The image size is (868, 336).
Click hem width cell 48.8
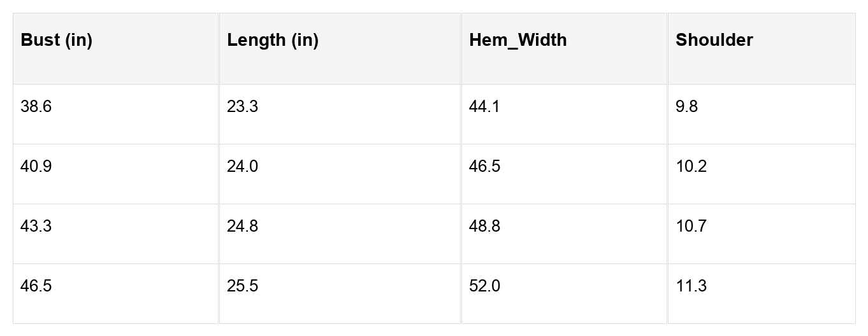tap(485, 227)
